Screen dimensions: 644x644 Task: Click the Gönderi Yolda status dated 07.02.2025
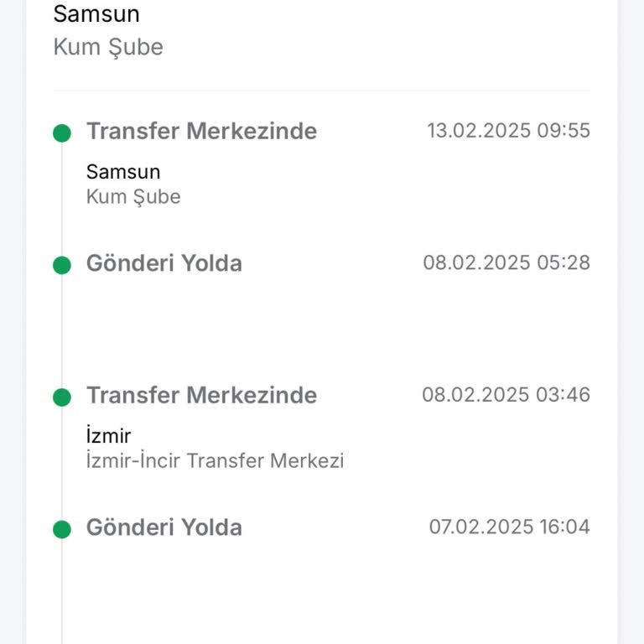point(164,527)
